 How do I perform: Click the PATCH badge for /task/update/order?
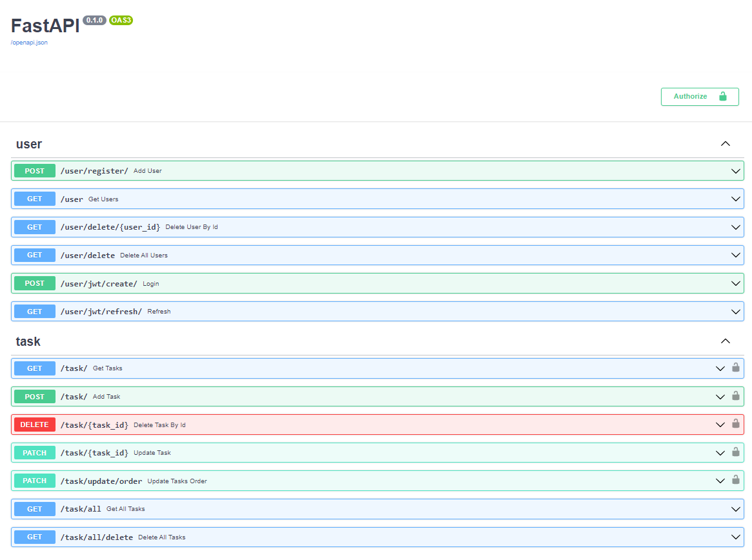(34, 481)
